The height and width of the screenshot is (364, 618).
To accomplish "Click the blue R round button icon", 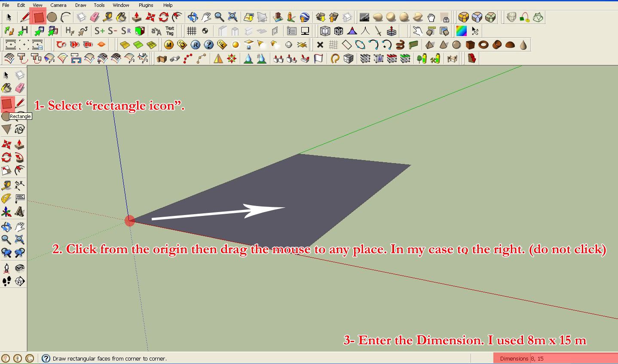I will [x=196, y=45].
